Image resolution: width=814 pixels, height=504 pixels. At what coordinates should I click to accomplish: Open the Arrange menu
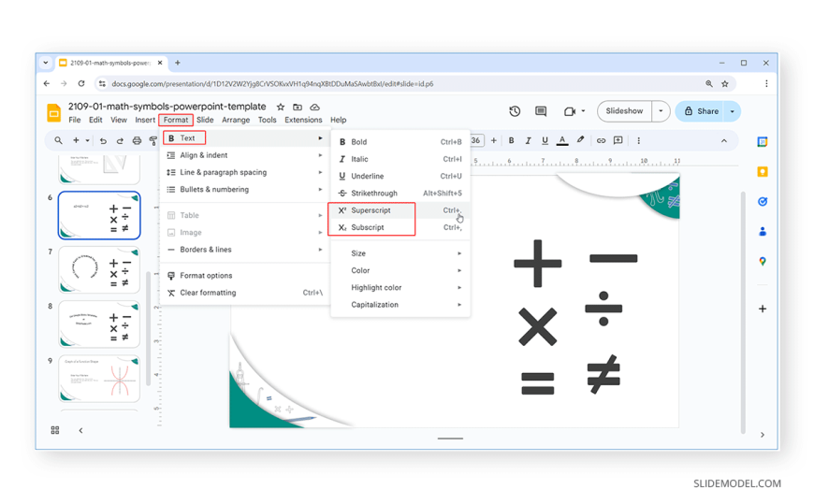tap(236, 120)
